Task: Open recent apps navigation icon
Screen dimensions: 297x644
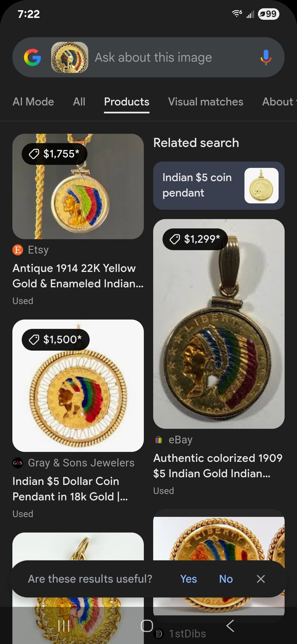Action: 64,626
